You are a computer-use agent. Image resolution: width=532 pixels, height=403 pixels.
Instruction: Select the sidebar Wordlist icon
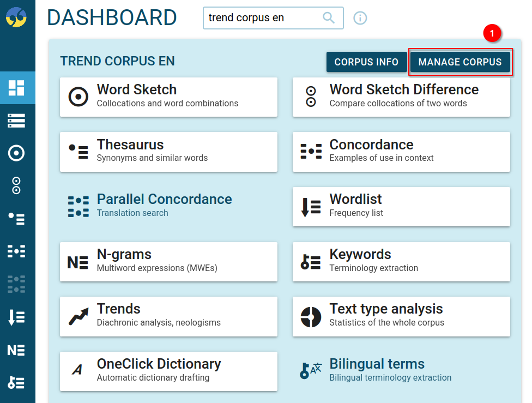click(x=16, y=317)
